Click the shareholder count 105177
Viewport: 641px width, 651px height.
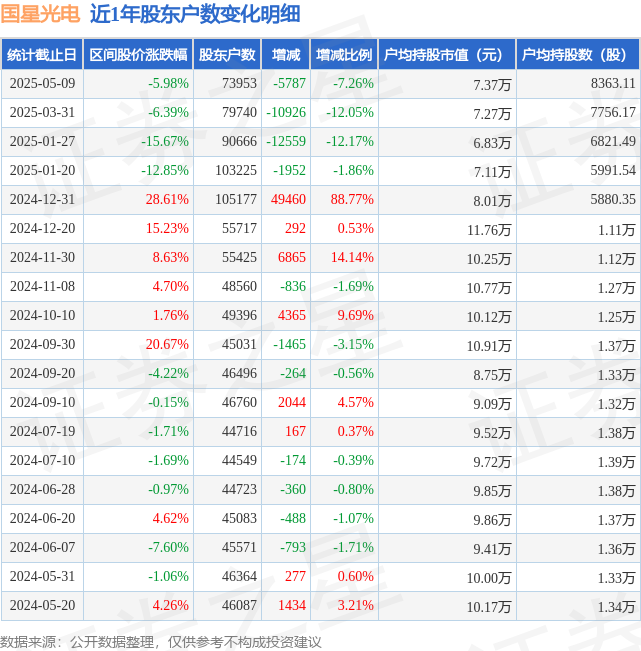[x=236, y=200]
